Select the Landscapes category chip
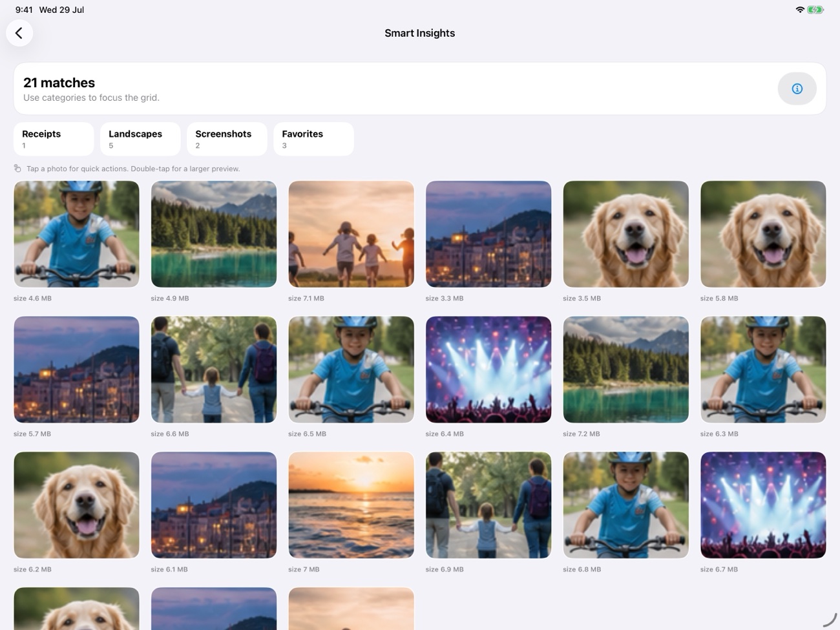Screen dimensions: 840x630 click(x=140, y=139)
